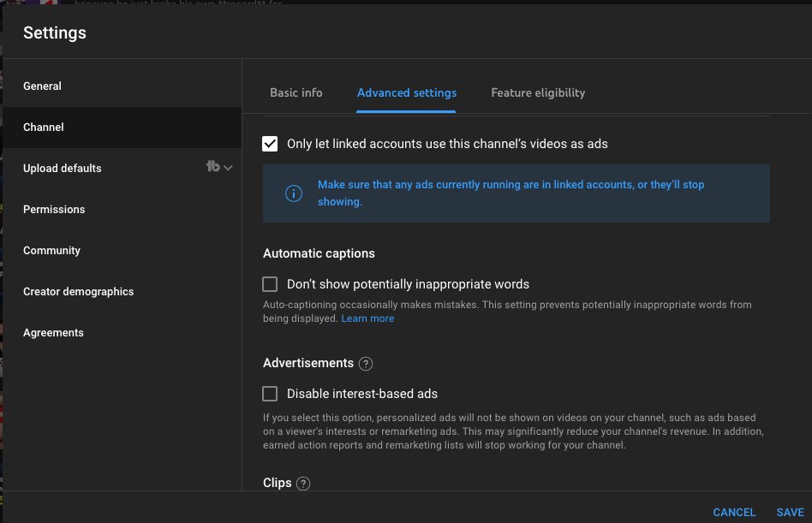Image resolution: width=812 pixels, height=523 pixels.
Task: Click the TubeBuddy icon beside Upload defaults
Action: click(213, 167)
